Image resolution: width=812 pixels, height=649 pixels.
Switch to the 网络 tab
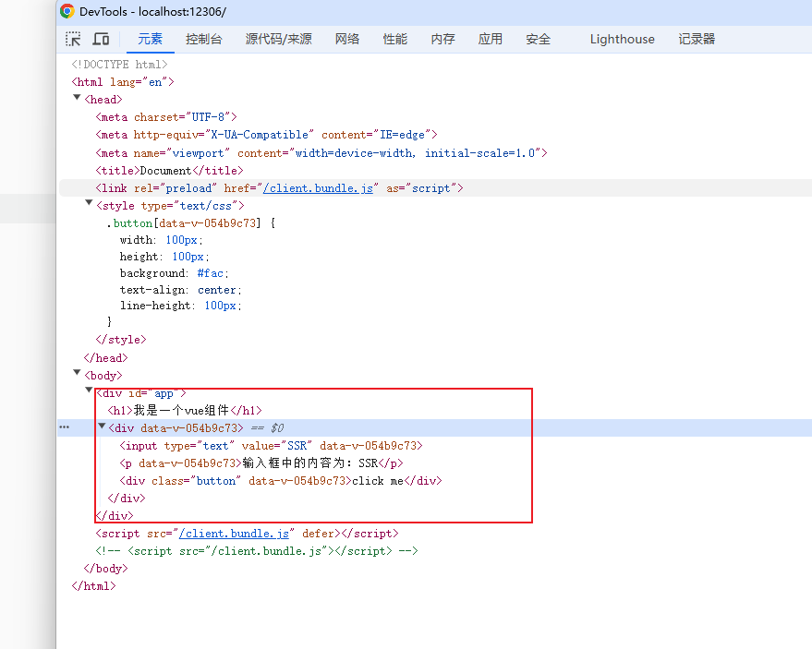[347, 39]
